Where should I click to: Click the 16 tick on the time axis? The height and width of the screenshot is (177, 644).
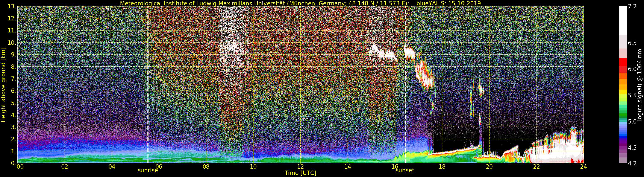(x=395, y=167)
